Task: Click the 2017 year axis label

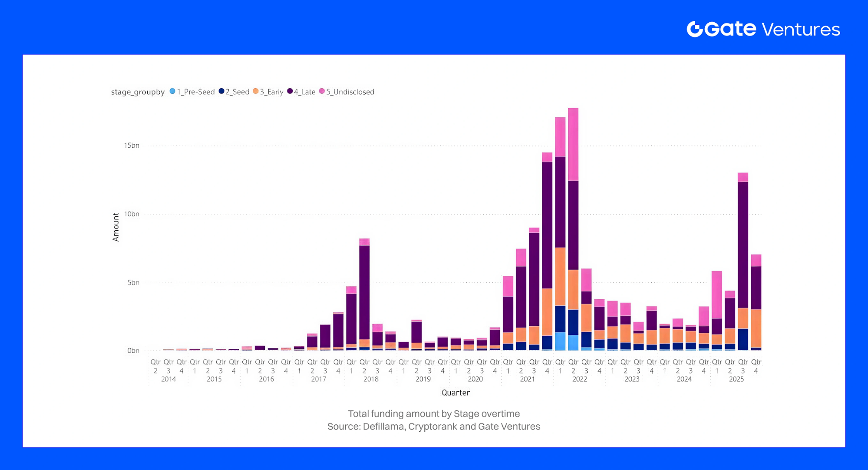Action: click(318, 379)
